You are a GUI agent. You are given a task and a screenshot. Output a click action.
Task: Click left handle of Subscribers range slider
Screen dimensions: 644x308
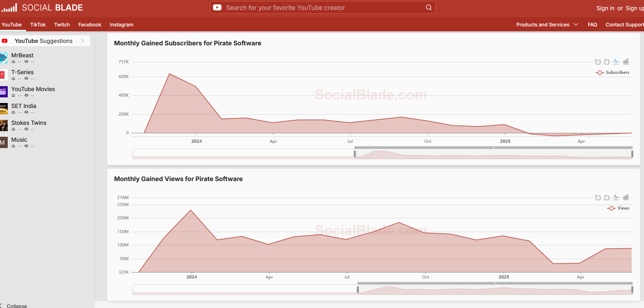click(355, 154)
